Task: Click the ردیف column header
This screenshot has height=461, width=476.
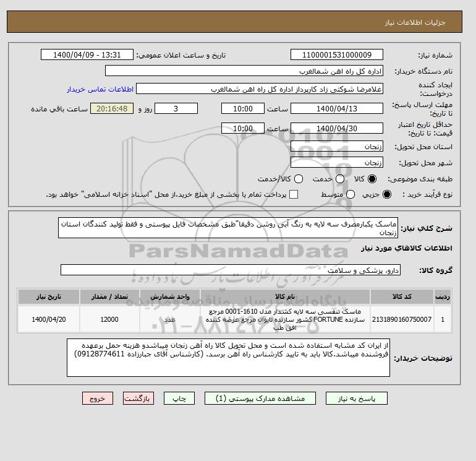Action: 443,296
